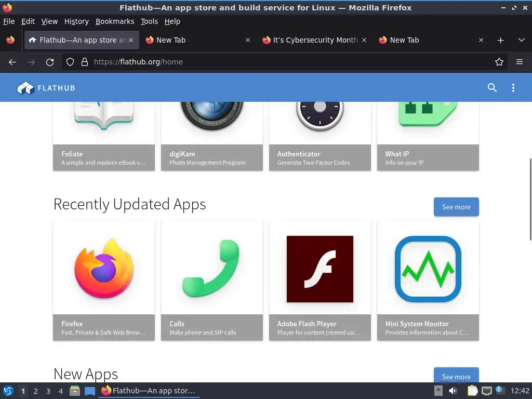Click the Authenticator app title label
Image resolution: width=532 pixels, height=399 pixels.
pos(299,154)
